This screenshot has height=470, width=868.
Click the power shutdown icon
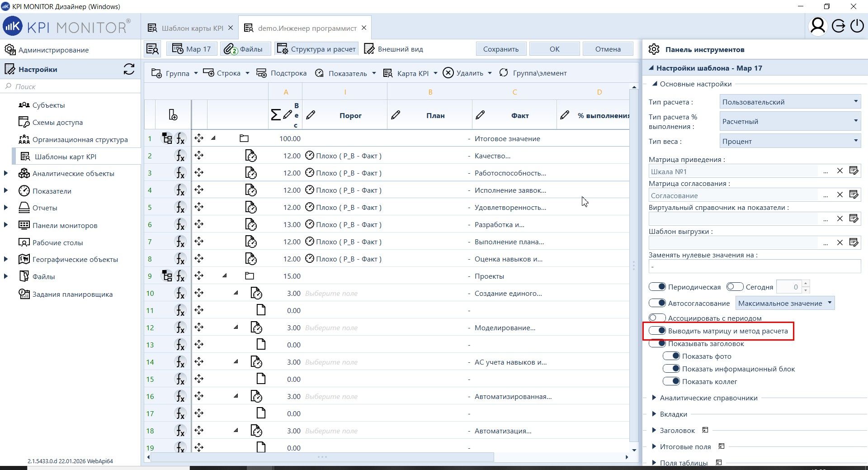click(857, 26)
